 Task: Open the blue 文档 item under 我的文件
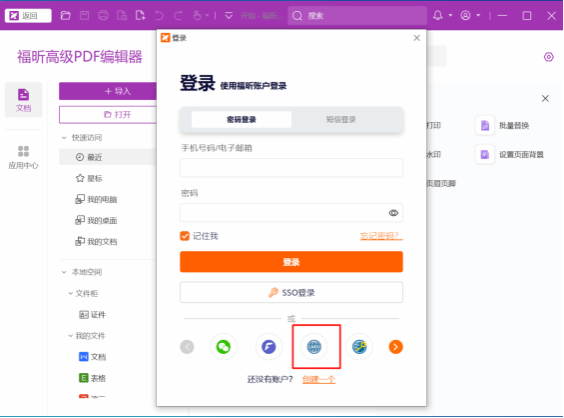coord(93,357)
